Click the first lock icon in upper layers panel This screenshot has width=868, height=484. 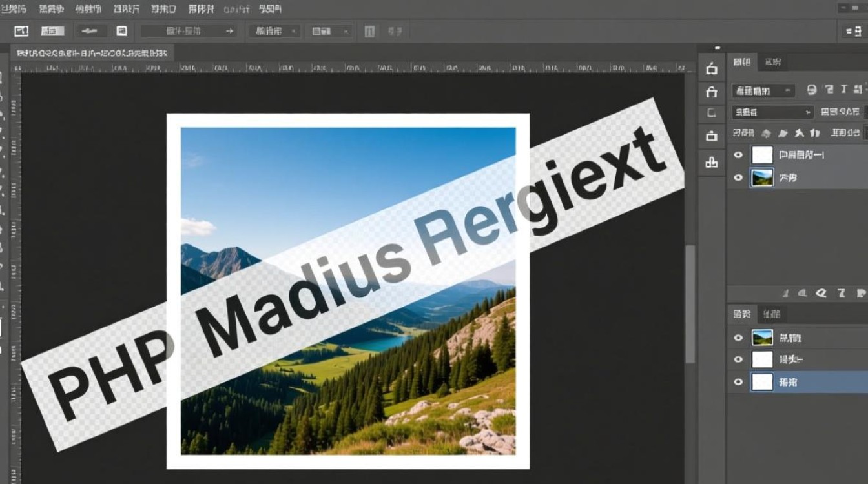coord(766,133)
